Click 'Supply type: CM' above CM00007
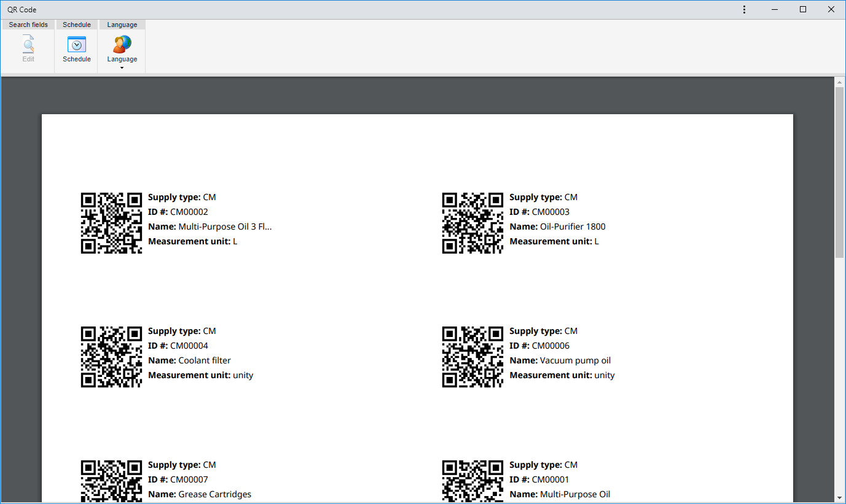Screen dimensions: 846x504 click(182, 465)
